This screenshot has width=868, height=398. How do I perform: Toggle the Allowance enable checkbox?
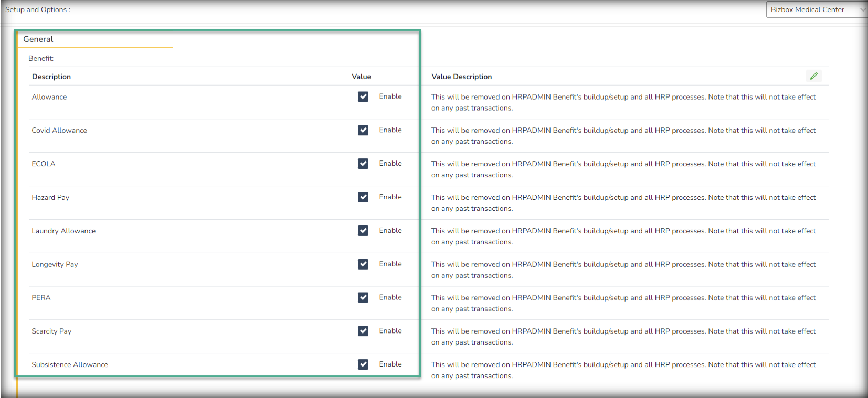click(x=363, y=96)
